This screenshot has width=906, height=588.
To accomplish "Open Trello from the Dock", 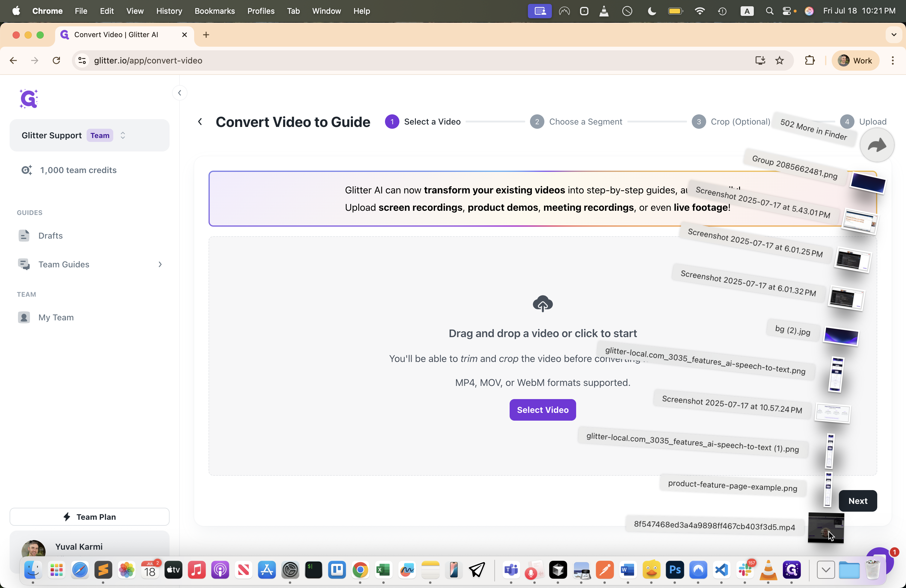I will [337, 569].
